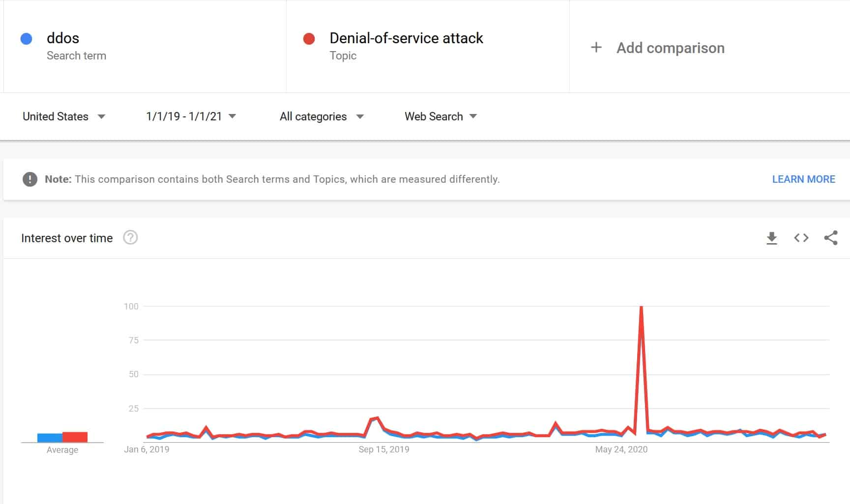This screenshot has width=850, height=504.
Task: Select the red Denial-of-service attack dot
Action: click(309, 39)
